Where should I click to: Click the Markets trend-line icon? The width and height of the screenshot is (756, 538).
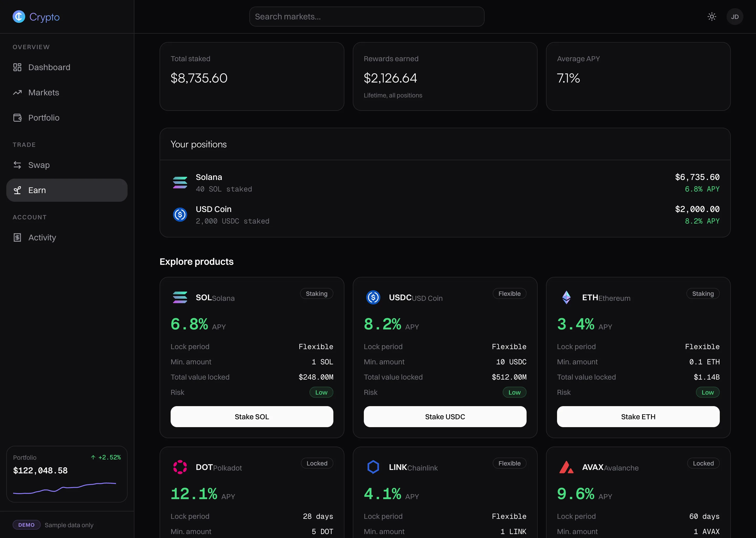coord(17,92)
